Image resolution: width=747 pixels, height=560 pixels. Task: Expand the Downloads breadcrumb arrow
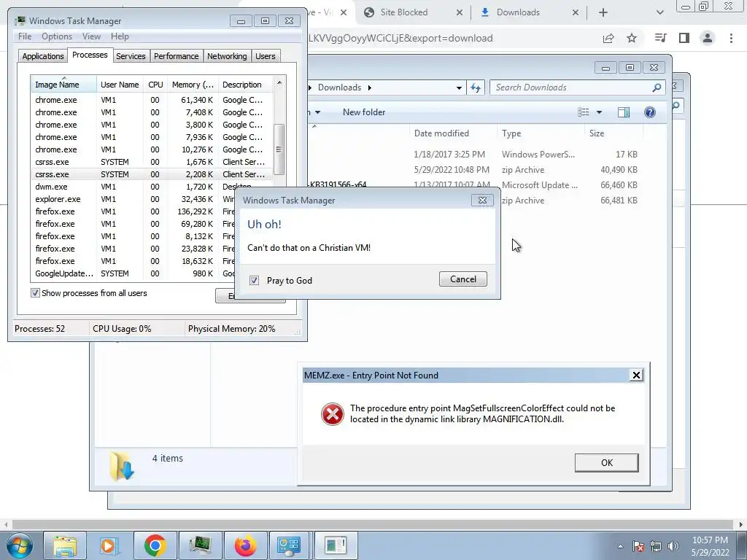click(x=370, y=87)
